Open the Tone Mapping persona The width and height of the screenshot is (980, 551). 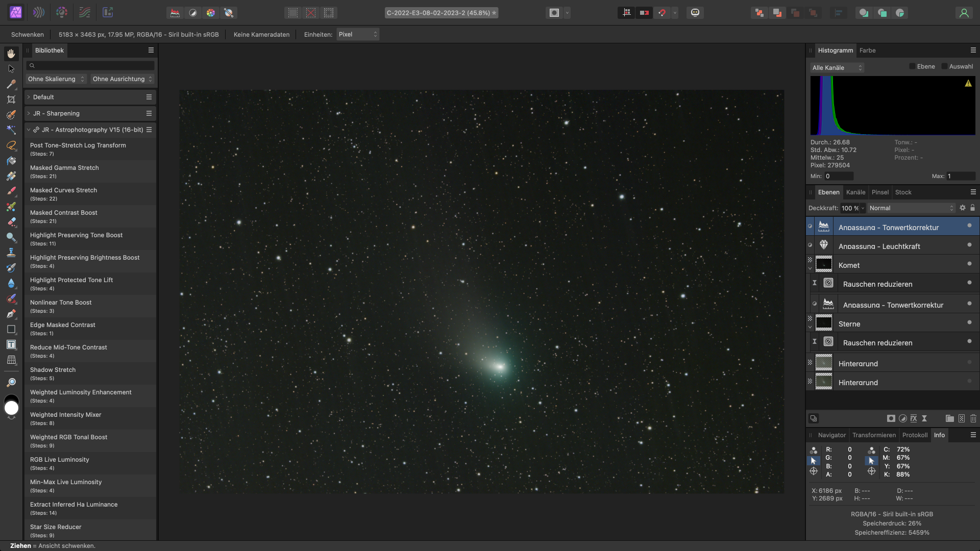[85, 13]
